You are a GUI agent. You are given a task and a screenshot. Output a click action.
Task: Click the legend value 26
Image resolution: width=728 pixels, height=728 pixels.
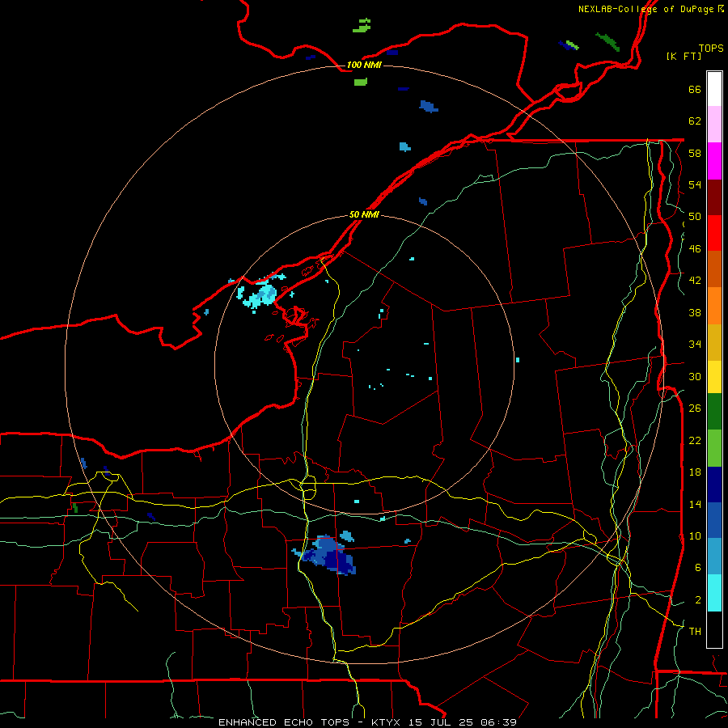point(695,408)
